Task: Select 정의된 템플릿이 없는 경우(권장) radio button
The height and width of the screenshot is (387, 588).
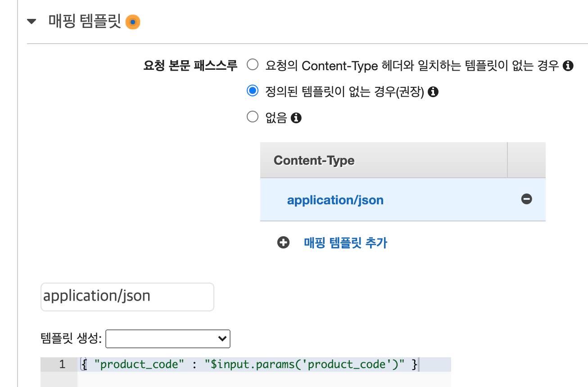Action: (x=253, y=91)
